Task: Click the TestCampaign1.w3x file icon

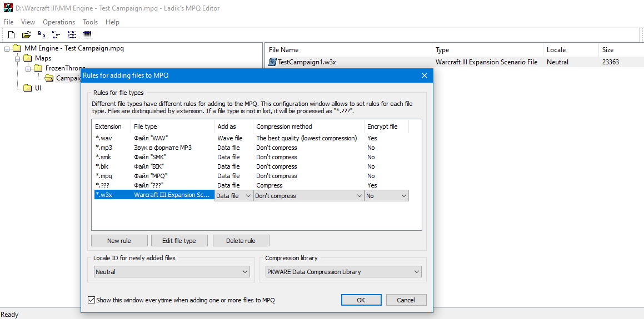Action: coord(272,62)
